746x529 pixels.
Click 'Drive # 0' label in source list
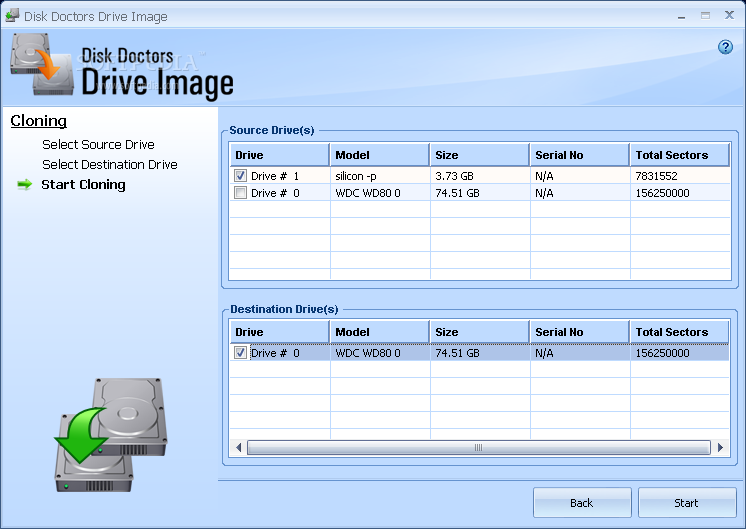pyautogui.click(x=275, y=193)
